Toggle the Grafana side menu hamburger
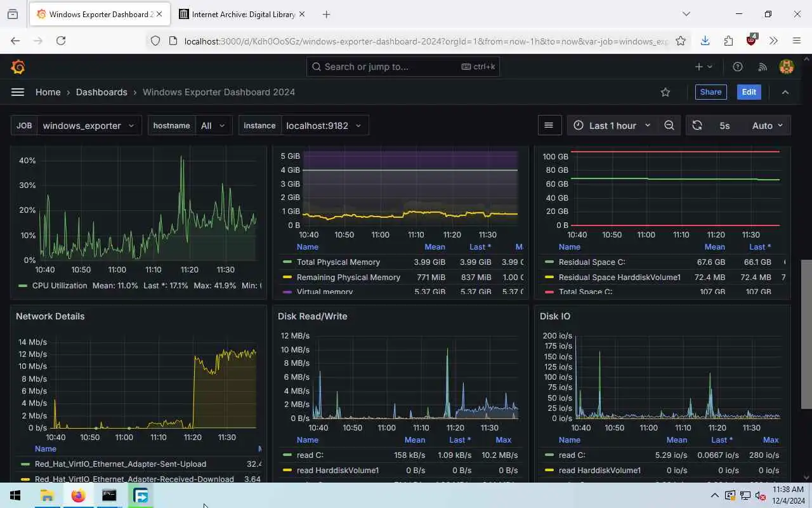The width and height of the screenshot is (812, 508). (x=18, y=92)
